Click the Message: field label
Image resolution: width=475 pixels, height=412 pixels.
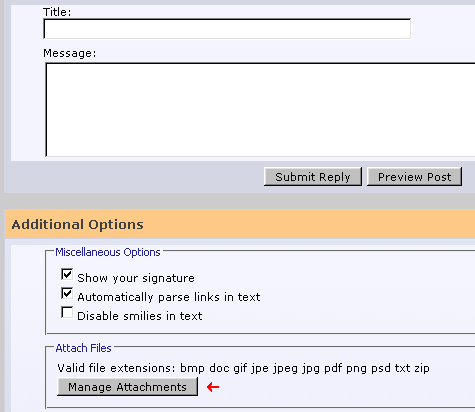pos(70,53)
